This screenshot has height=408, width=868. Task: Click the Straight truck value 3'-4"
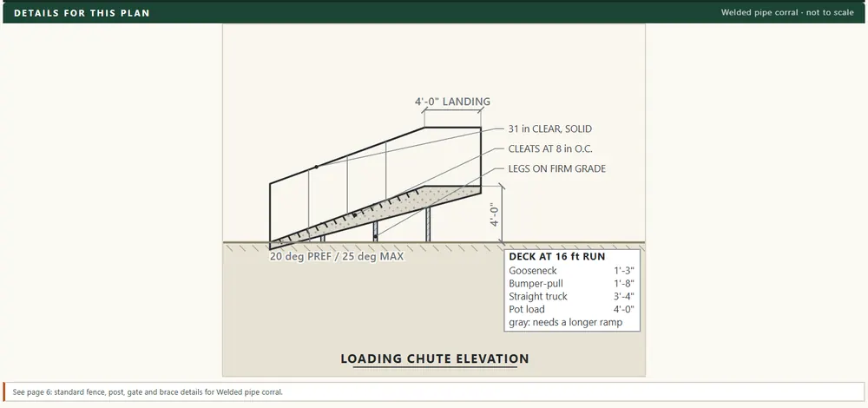(624, 296)
